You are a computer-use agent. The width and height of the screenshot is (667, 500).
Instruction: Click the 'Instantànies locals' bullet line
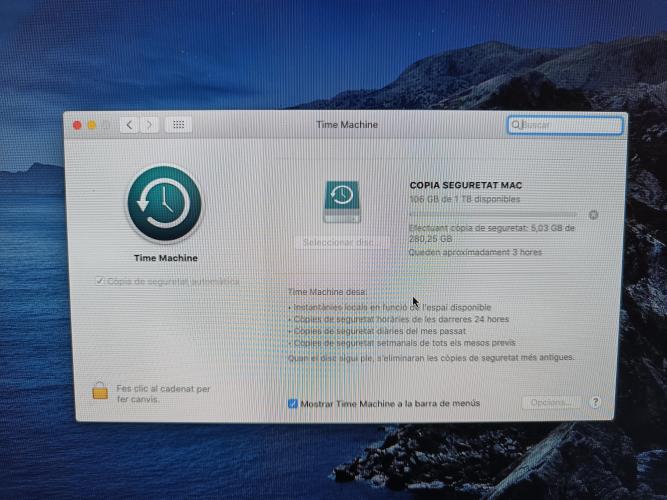(390, 307)
